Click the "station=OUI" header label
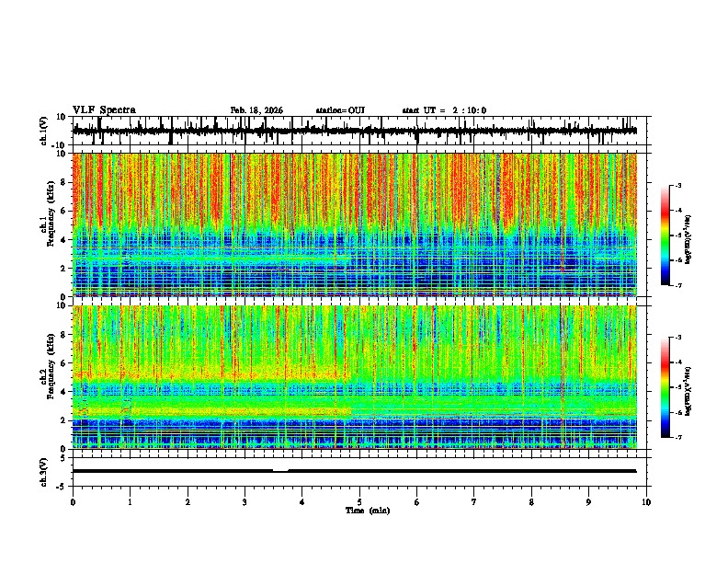 (x=340, y=110)
